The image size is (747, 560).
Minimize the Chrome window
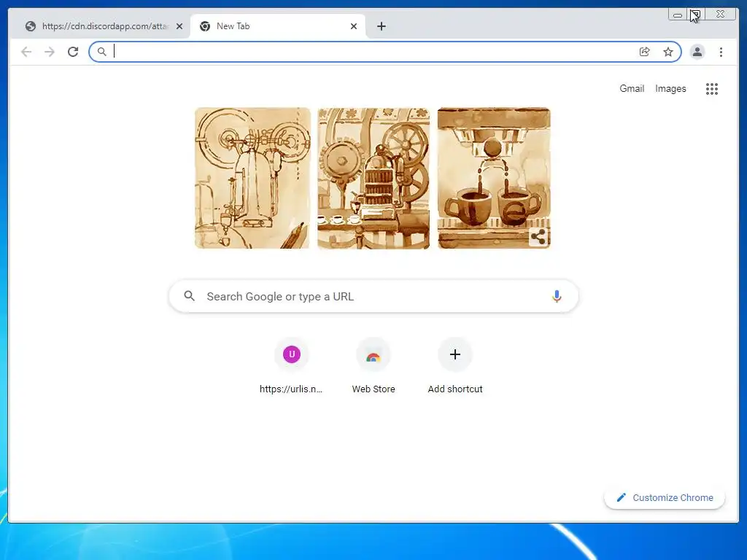(x=677, y=15)
